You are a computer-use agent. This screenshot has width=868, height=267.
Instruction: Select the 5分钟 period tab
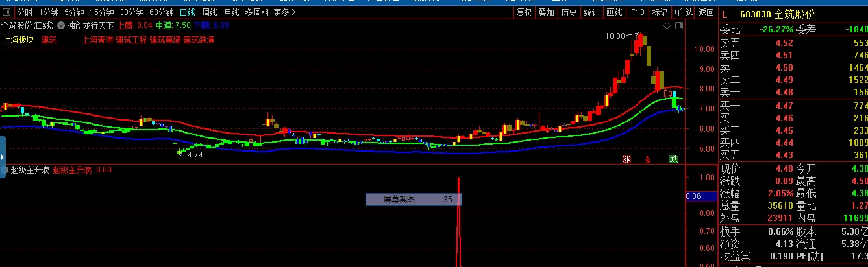[74, 12]
